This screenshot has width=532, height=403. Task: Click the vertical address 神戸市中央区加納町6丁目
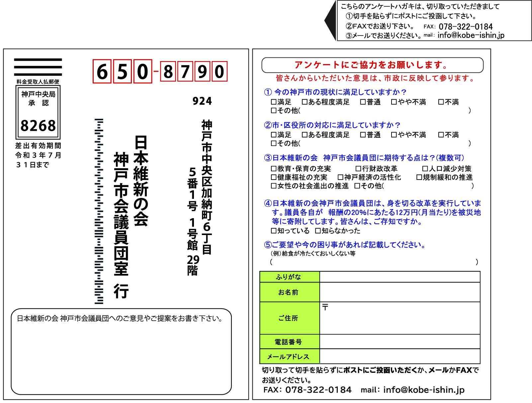[207, 187]
